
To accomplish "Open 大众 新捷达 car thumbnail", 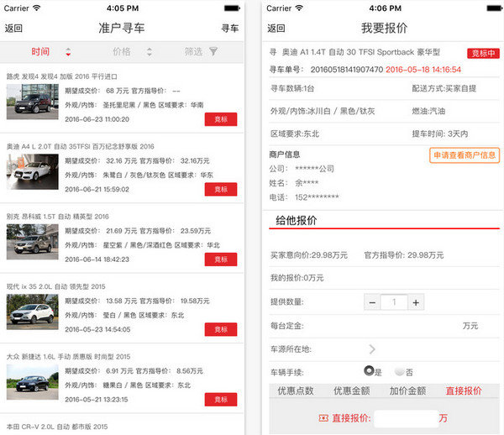I will pyautogui.click(x=33, y=381).
